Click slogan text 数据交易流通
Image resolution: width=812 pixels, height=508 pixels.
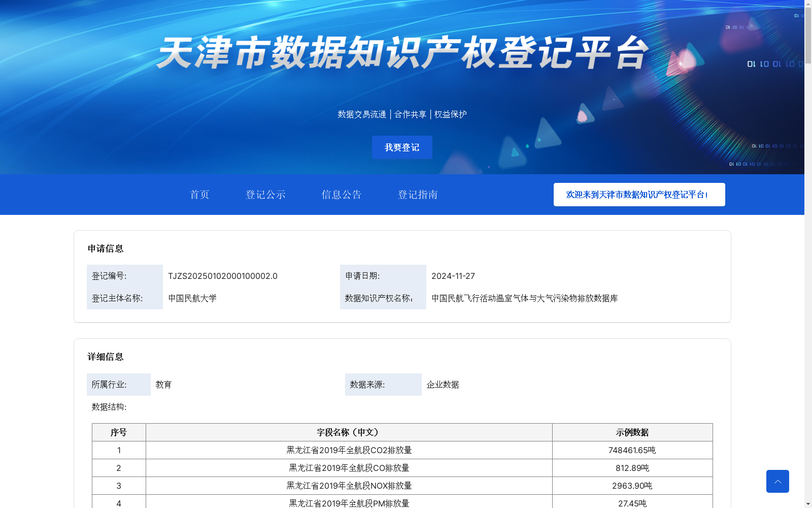[362, 114]
